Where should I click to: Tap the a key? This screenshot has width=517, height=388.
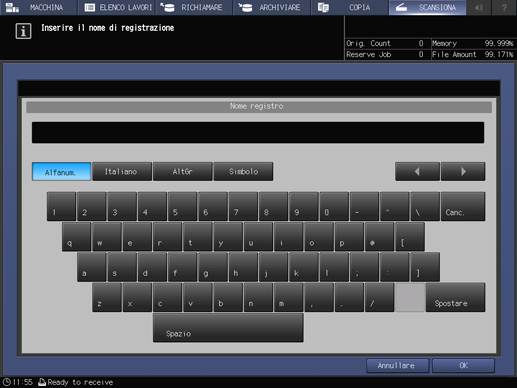click(x=92, y=267)
